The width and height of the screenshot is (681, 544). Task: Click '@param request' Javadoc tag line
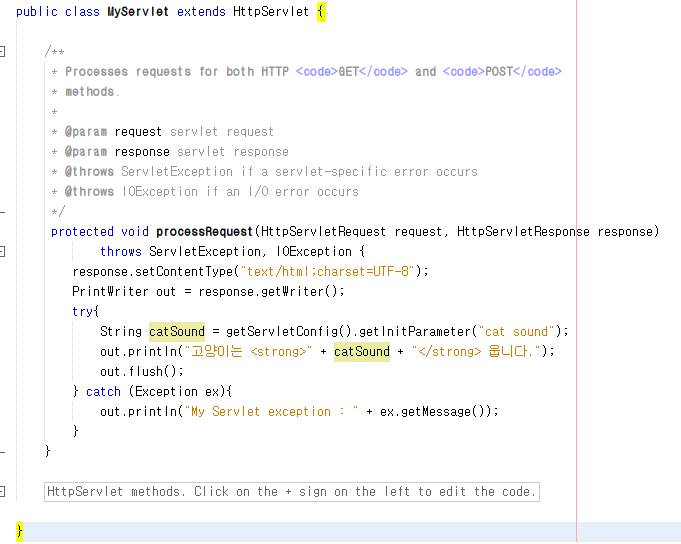169,132
